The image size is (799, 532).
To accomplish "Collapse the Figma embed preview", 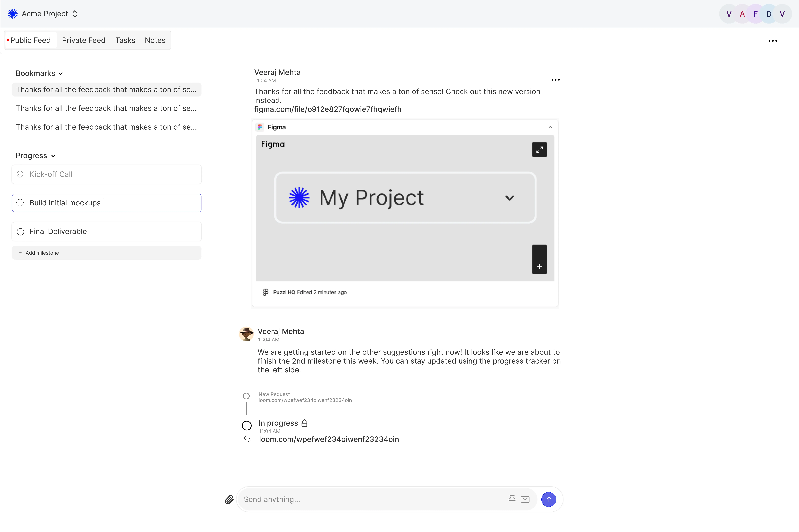I will (550, 127).
